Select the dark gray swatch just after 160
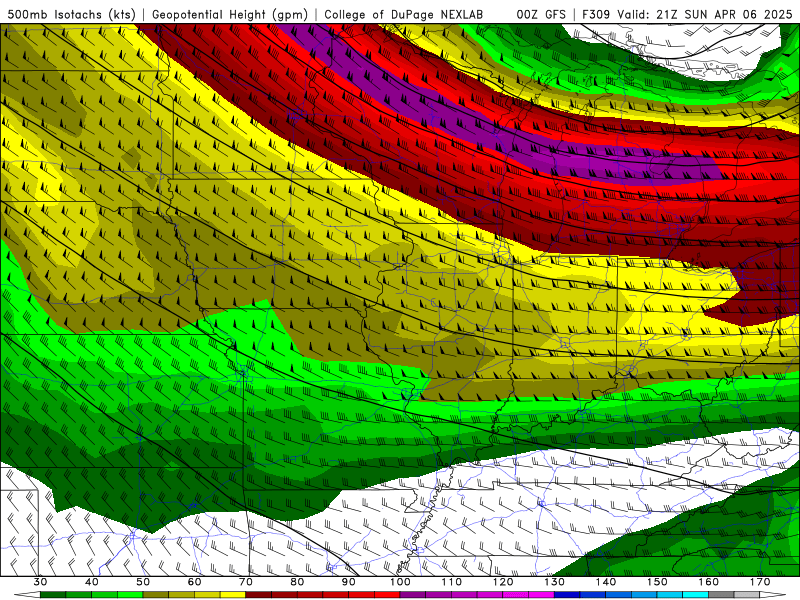 (x=721, y=595)
